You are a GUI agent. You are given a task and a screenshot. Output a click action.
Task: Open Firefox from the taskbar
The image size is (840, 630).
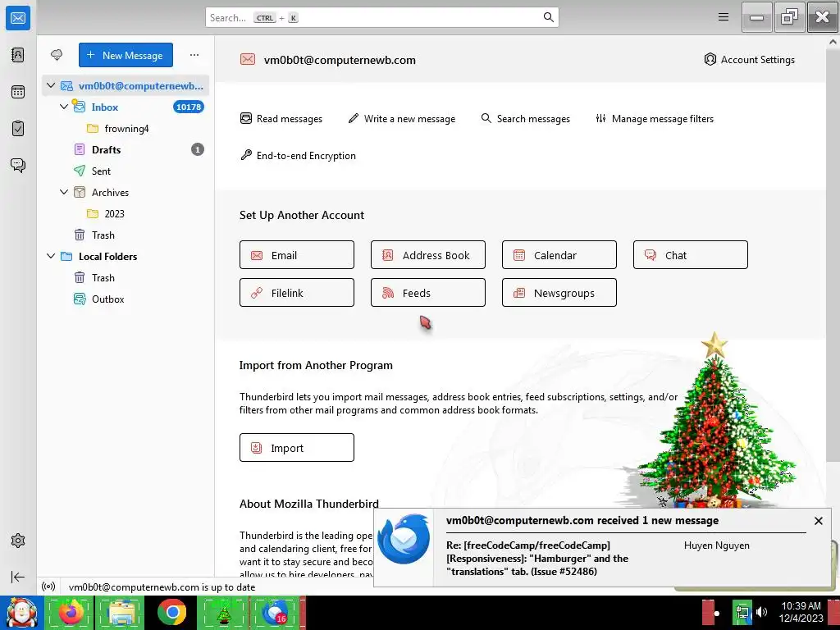point(70,612)
